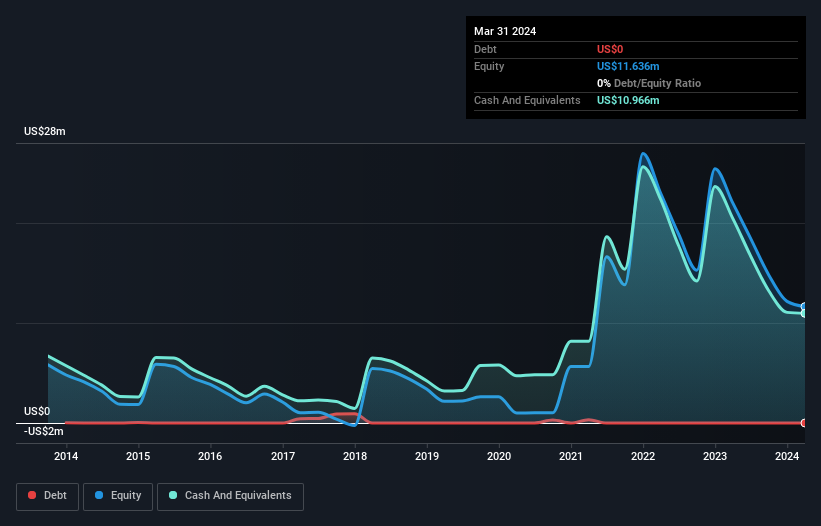Click the 2016 x-axis label
Screen dimensions: 821x526
tap(210, 456)
